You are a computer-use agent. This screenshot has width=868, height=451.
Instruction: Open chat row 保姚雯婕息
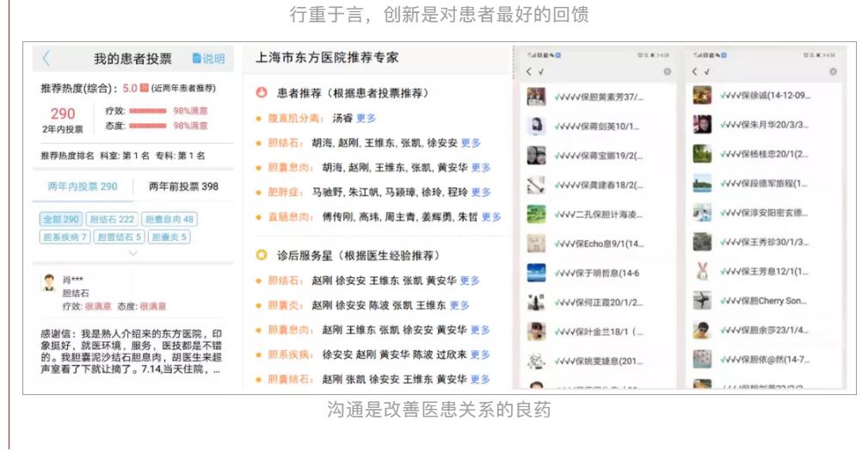597,361
